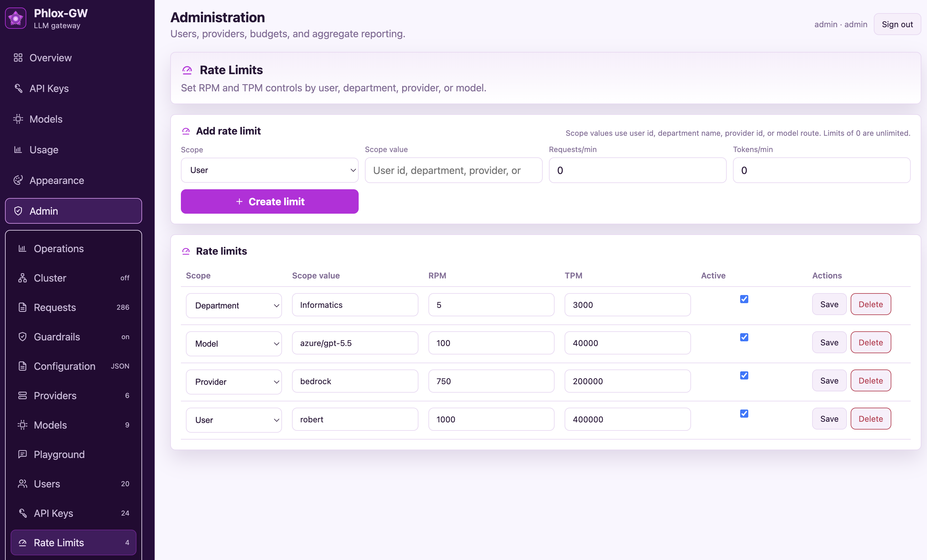Click the Scope value input field

click(x=453, y=170)
